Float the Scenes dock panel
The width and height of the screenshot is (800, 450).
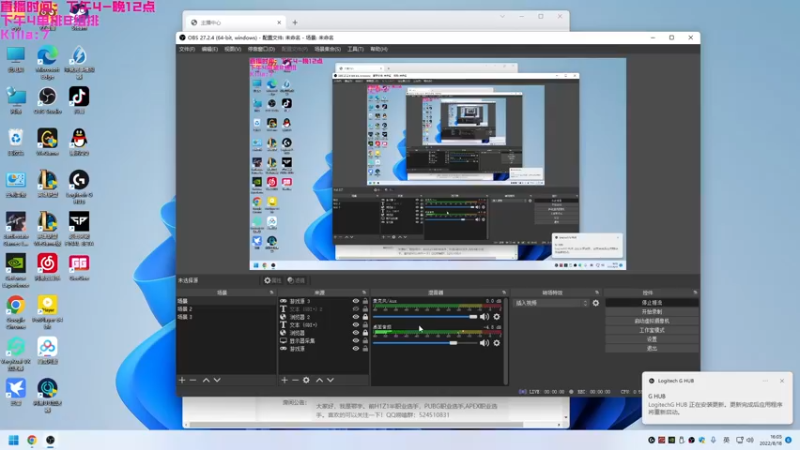[271, 292]
